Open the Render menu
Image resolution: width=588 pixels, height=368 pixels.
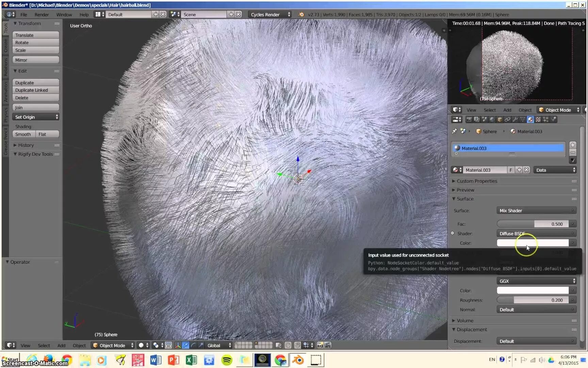[x=42, y=15]
